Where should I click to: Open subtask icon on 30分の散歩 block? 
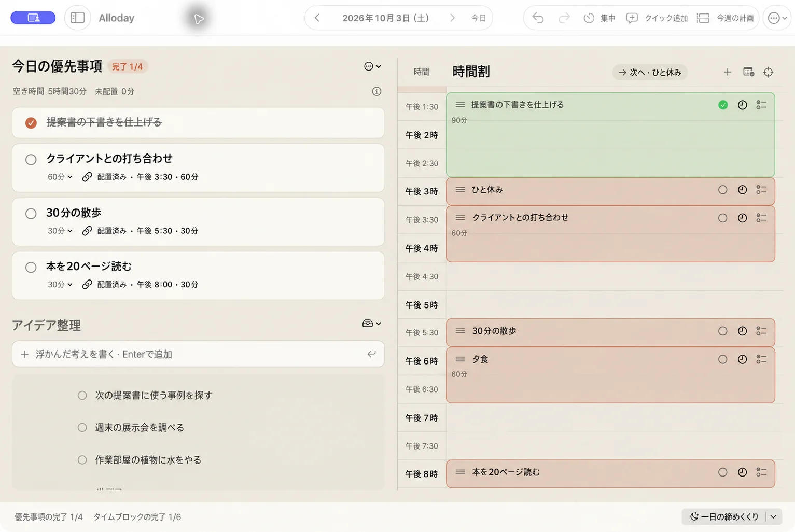(761, 331)
